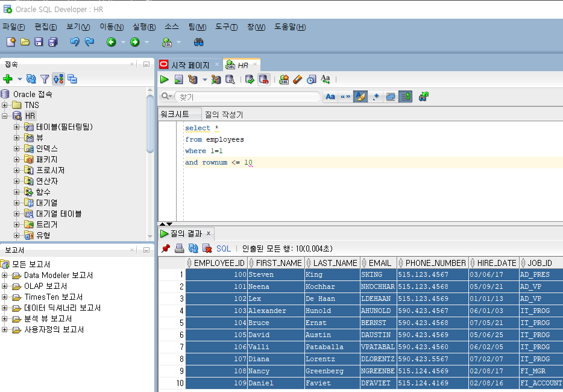Toggle Match Case in find bar
Image resolution: width=563 pixels, height=392 pixels.
tap(330, 96)
